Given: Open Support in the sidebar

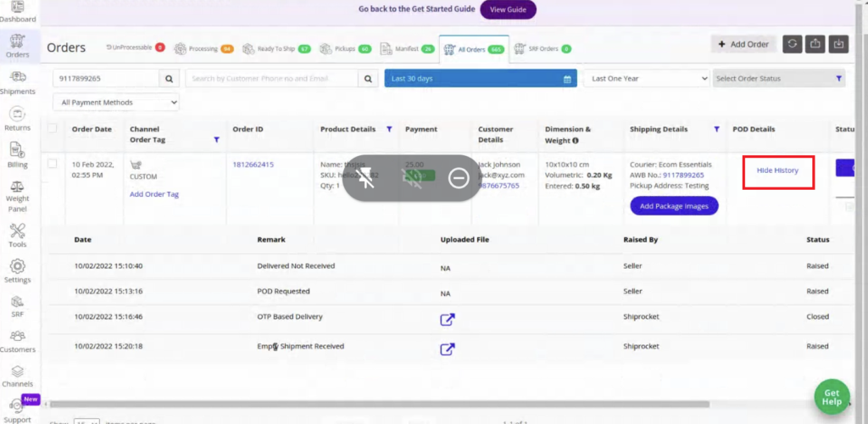Looking at the screenshot, I should pos(18,411).
